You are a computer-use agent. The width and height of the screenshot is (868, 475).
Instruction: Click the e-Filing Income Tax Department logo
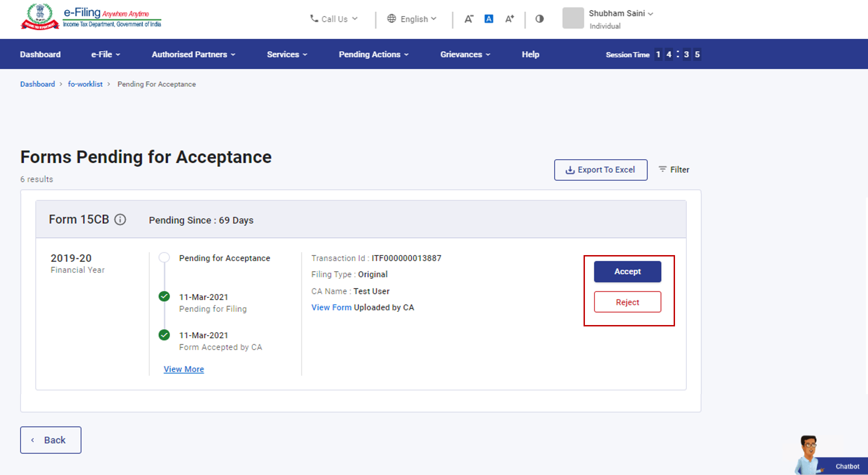(x=91, y=17)
